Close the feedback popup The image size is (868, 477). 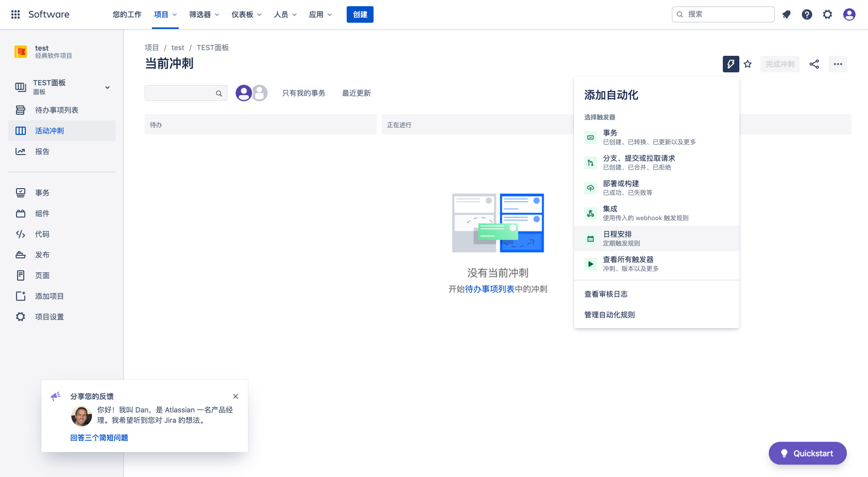[236, 396]
